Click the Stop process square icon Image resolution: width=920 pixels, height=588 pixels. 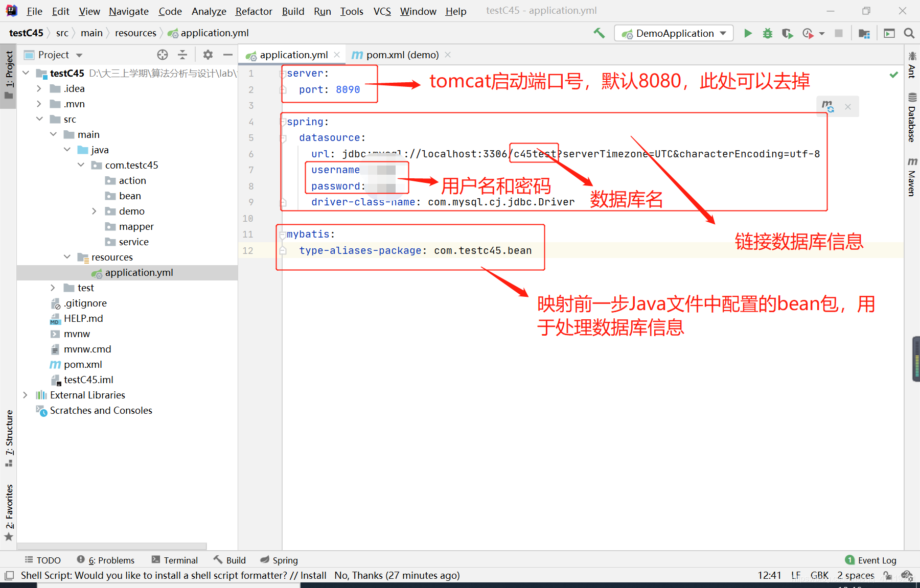coord(839,33)
